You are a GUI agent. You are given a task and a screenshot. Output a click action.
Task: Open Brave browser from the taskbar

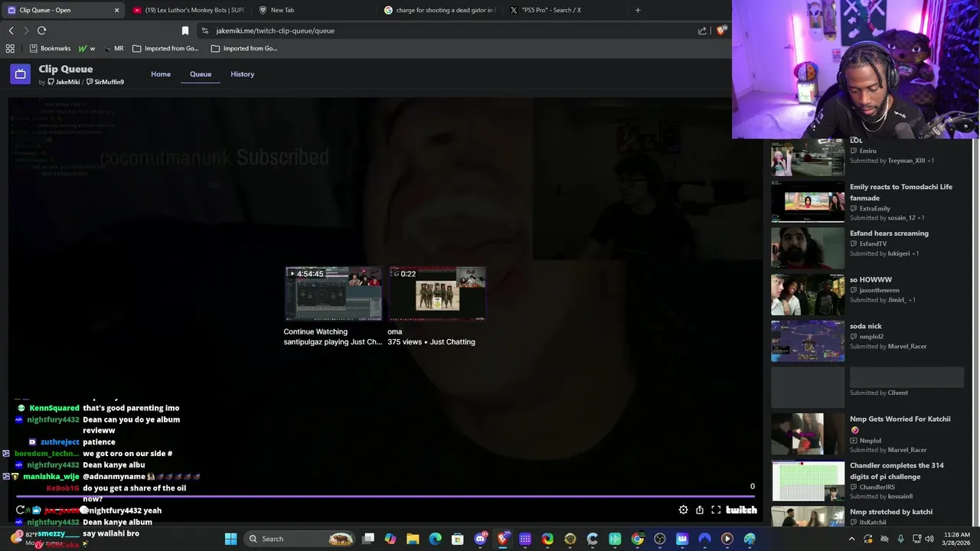(x=503, y=539)
